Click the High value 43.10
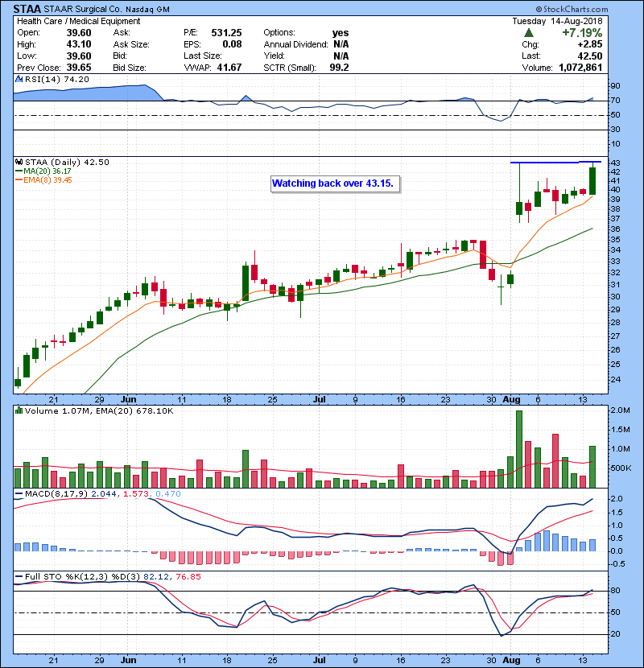644x668 pixels. pos(79,44)
